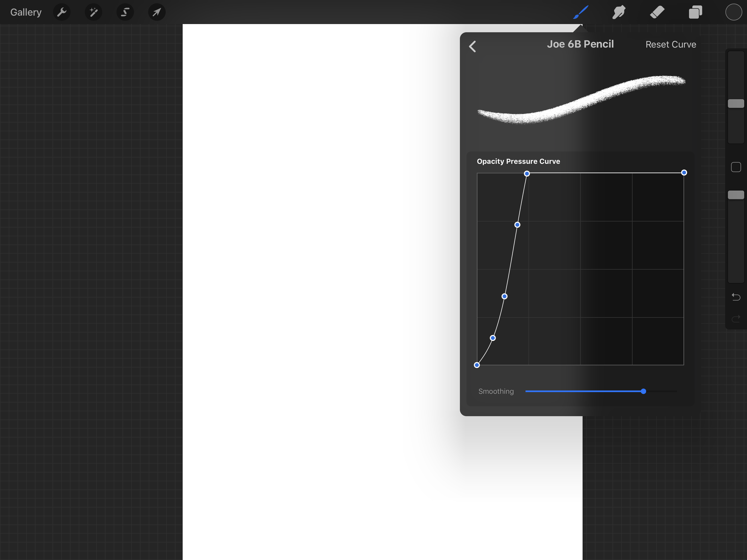Activate the Transform arrow tool
Screen dimensions: 747x560
[x=157, y=13]
